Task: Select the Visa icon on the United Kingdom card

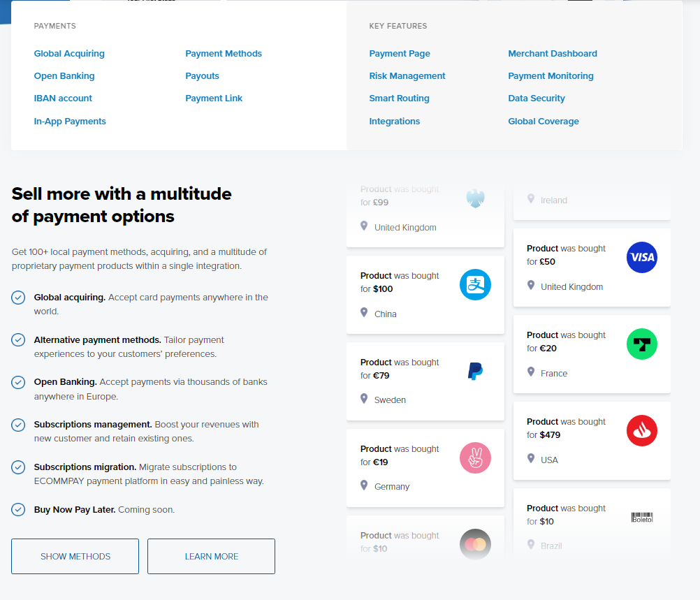Action: (641, 257)
